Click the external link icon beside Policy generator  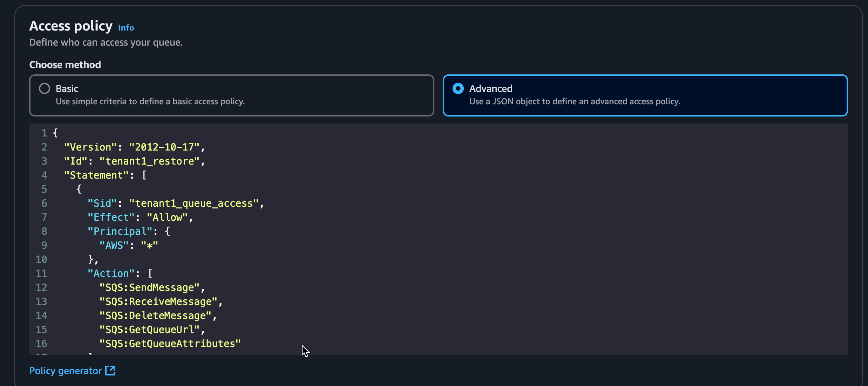coord(110,371)
